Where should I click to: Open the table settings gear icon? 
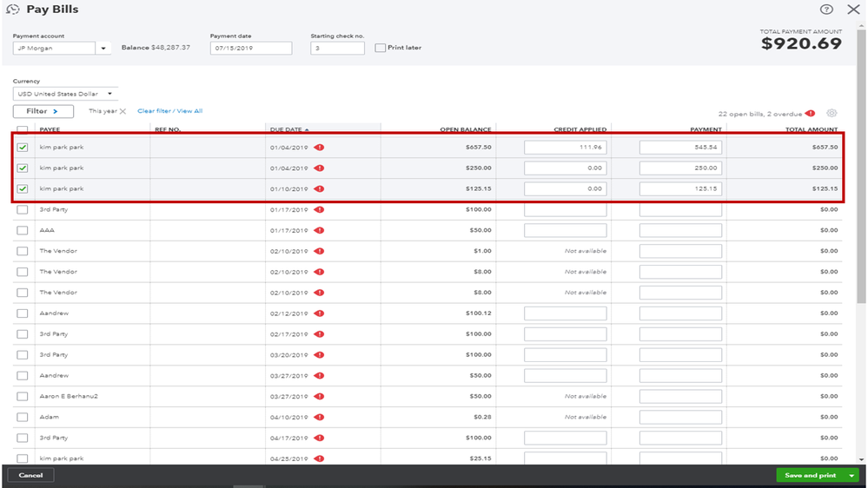click(832, 113)
